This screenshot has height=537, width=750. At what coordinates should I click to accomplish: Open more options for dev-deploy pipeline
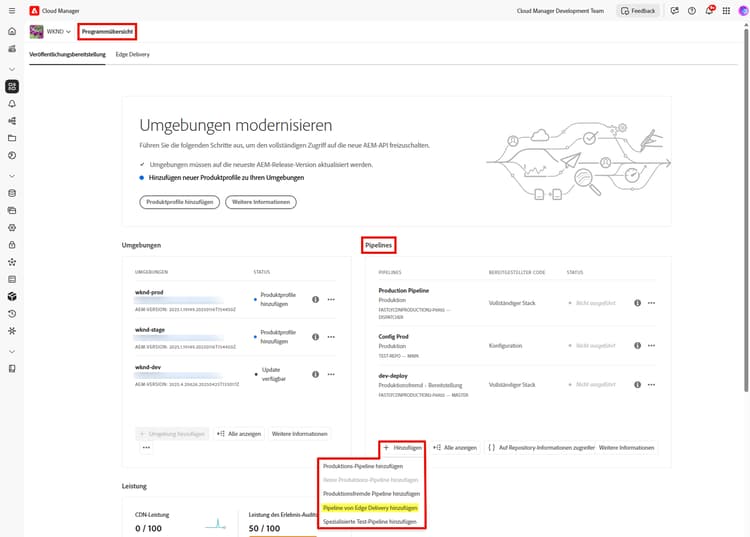pos(651,384)
